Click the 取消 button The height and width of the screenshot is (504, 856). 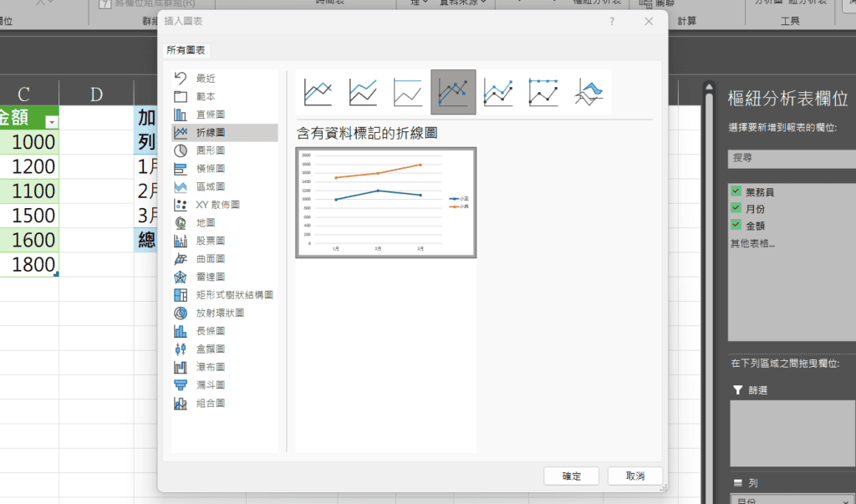(634, 476)
